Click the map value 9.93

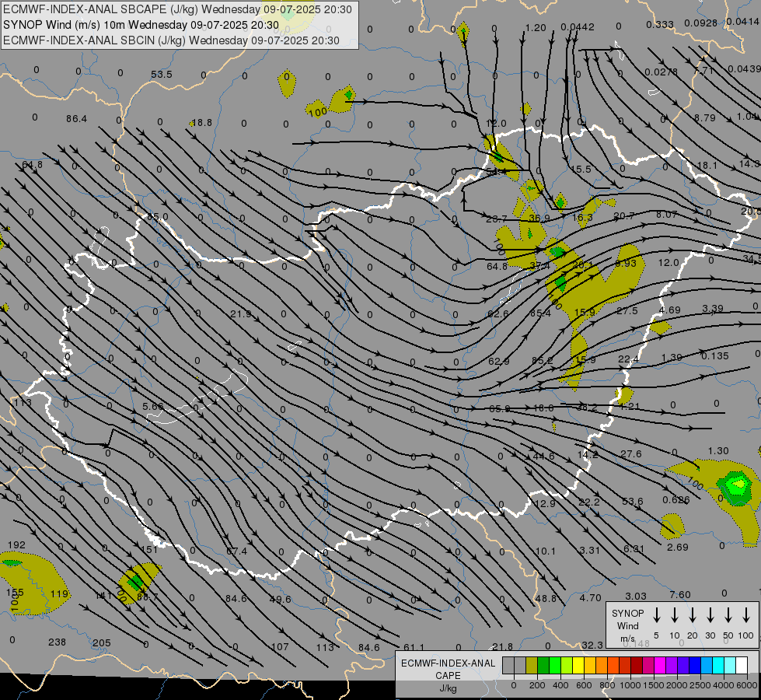click(x=626, y=264)
